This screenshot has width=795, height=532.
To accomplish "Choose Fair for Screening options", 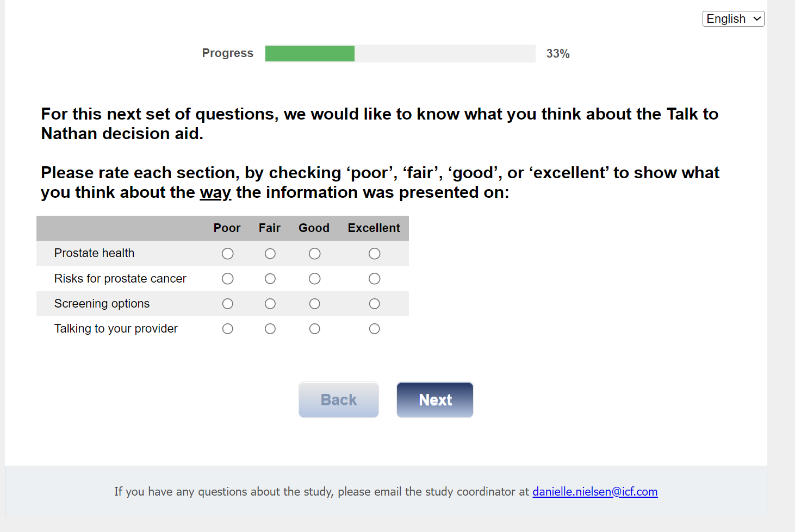I will [270, 304].
